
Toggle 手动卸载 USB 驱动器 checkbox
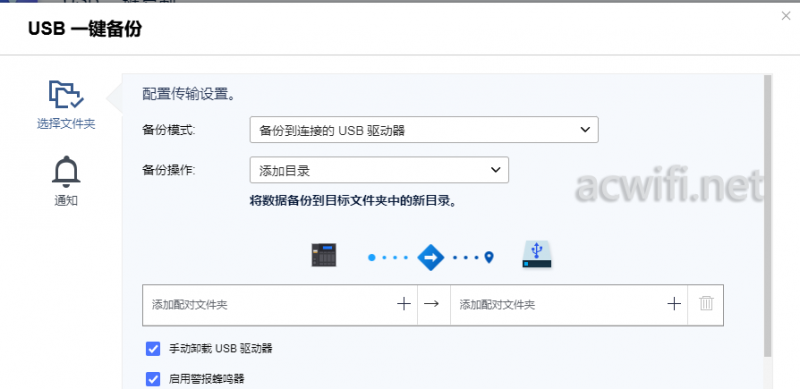(153, 349)
